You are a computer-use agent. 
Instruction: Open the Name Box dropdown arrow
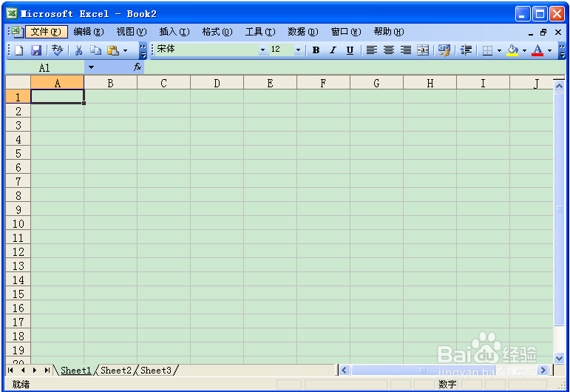pos(91,67)
